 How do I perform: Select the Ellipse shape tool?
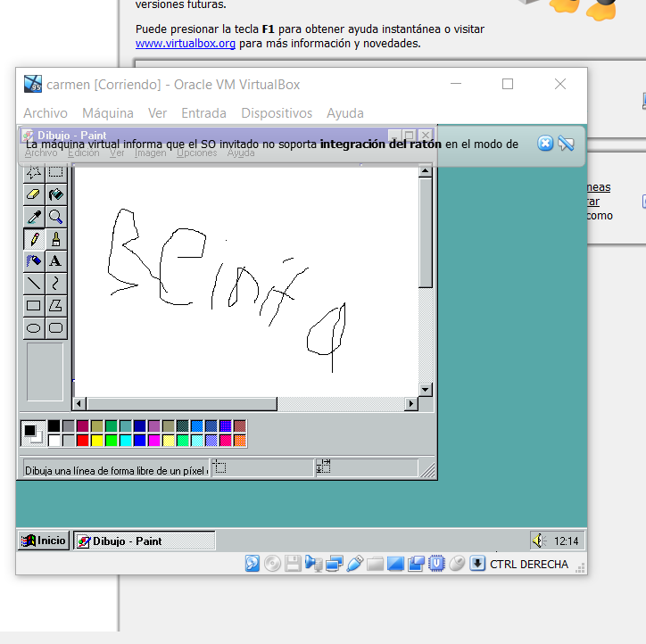point(34,327)
